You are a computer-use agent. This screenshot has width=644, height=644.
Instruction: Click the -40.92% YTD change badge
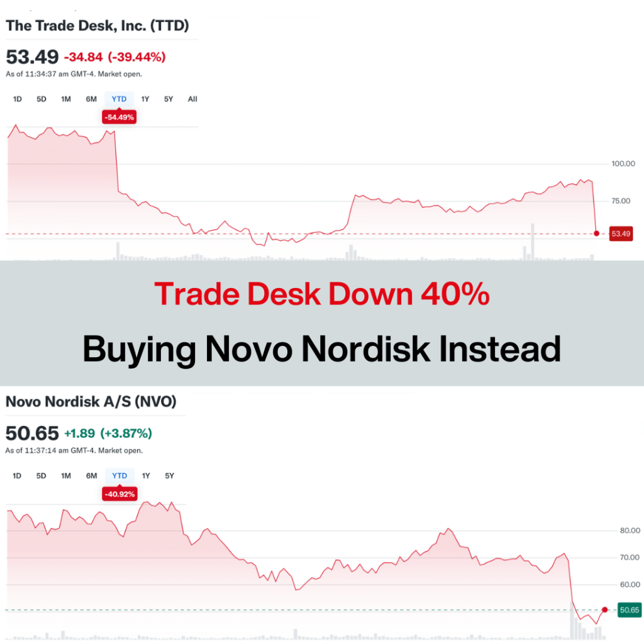click(119, 494)
